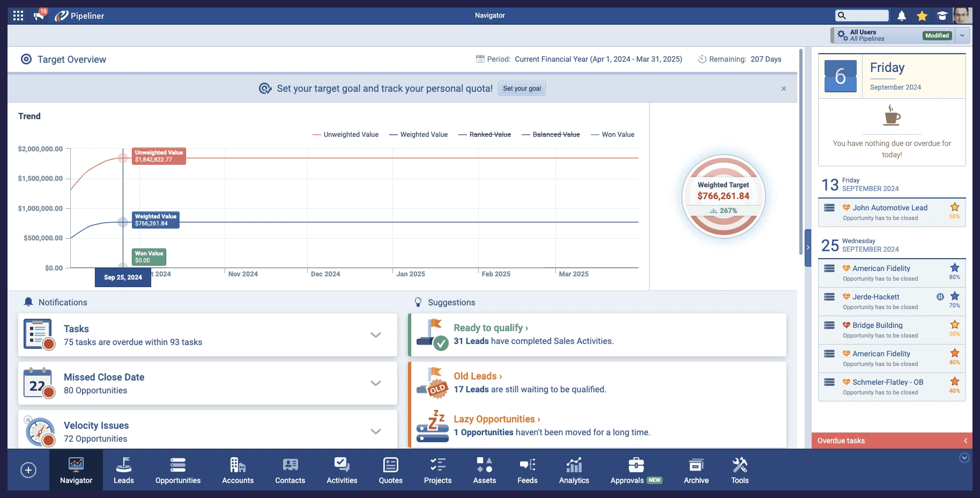980x498 pixels.
Task: Open the Contacts menu
Action: click(x=290, y=470)
